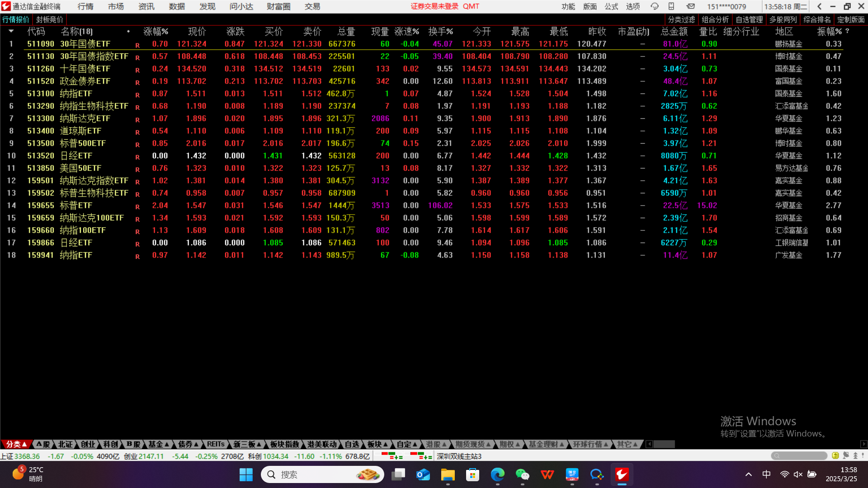Expand the dropdown arrow above row numbers
The height and width of the screenshot is (488, 868).
11,31
